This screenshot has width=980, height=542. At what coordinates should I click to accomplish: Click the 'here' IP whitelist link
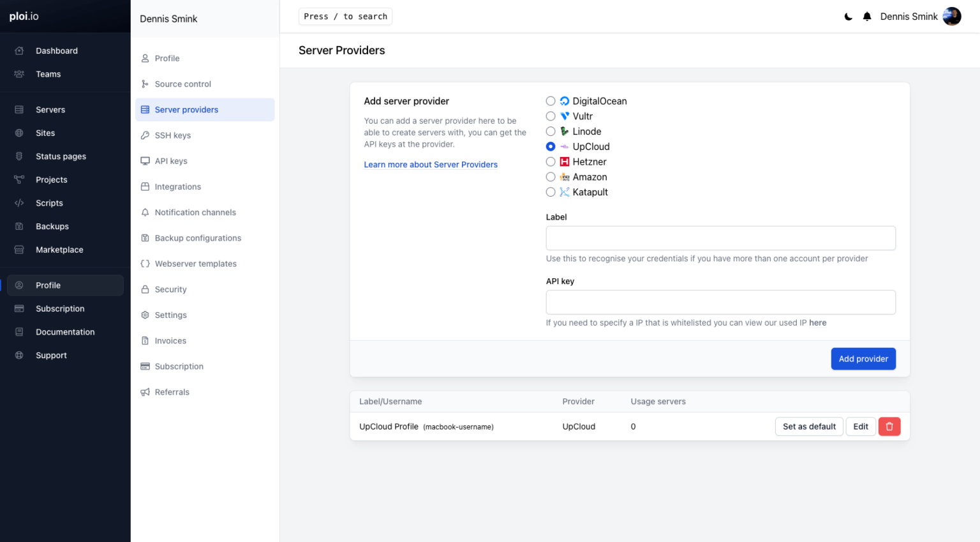(817, 323)
